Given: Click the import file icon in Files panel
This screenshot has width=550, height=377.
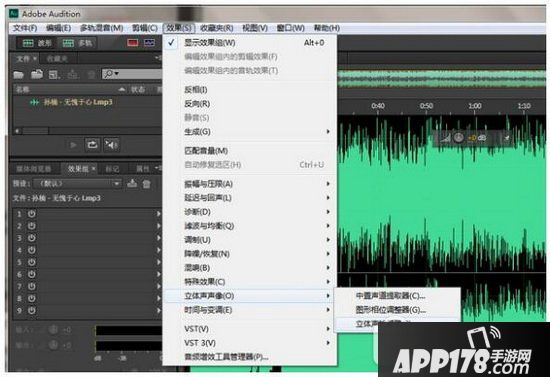Looking at the screenshot, I should tap(36, 74).
